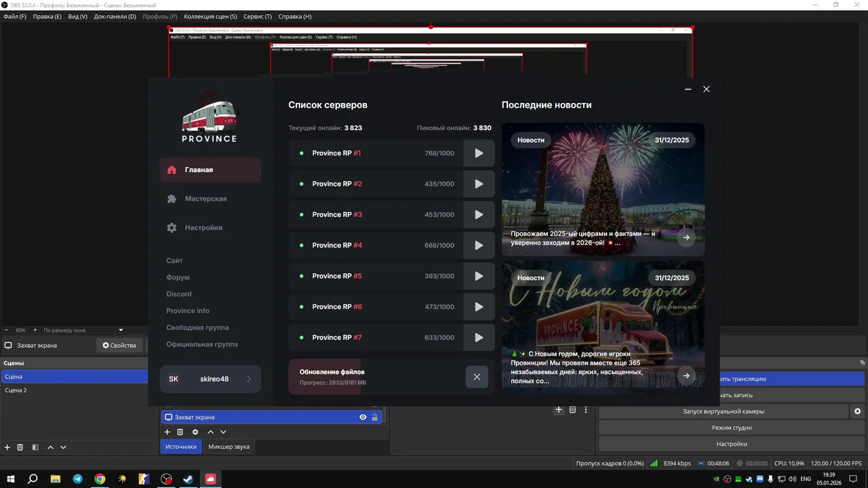Open scene filters icon in Сцены panel
The height and width of the screenshot is (488, 868).
35,447
